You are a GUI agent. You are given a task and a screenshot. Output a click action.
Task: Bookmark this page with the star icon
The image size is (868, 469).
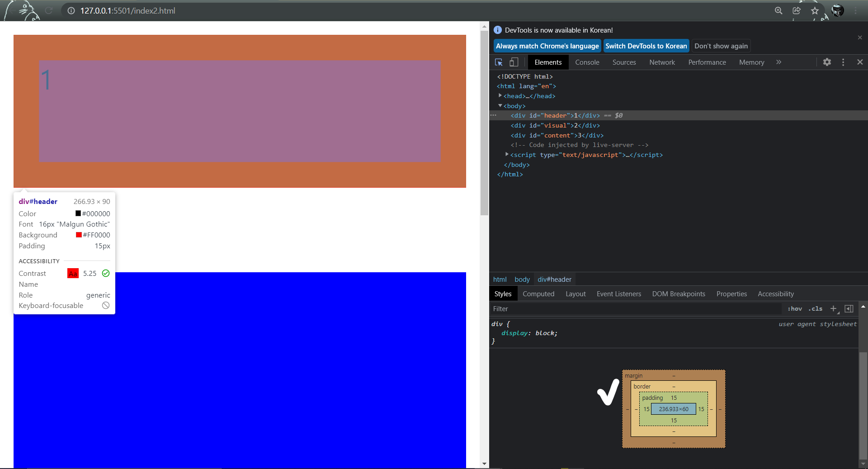815,10
